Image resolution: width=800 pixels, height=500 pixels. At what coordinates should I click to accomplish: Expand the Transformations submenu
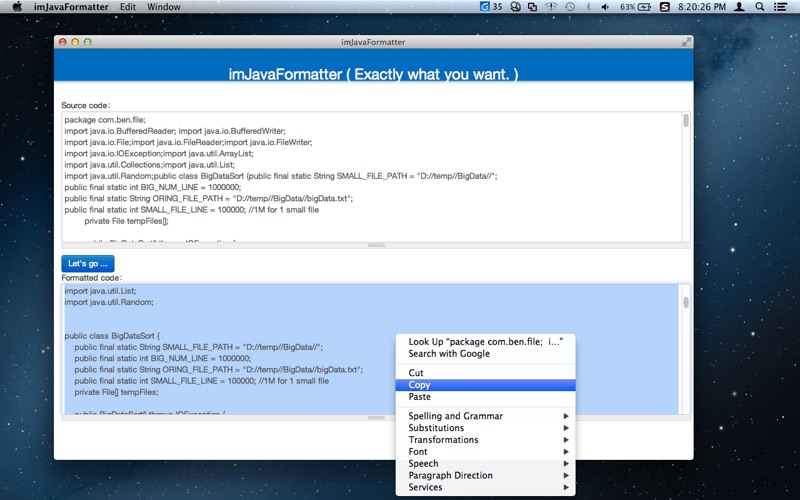click(485, 440)
